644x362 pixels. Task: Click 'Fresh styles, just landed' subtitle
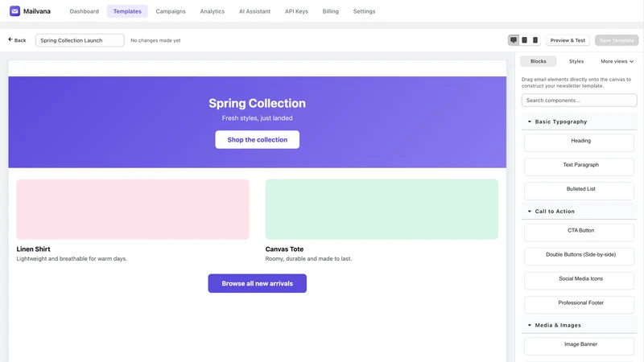pyautogui.click(x=257, y=118)
